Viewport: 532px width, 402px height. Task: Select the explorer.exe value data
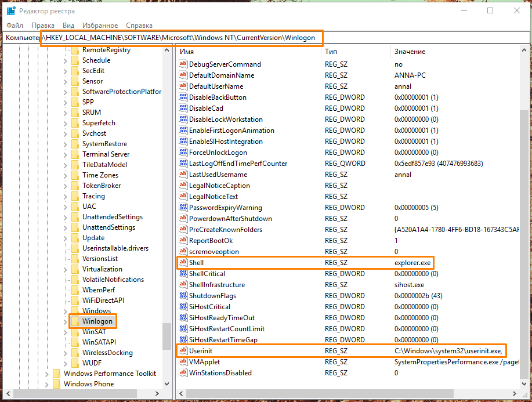tap(412, 263)
